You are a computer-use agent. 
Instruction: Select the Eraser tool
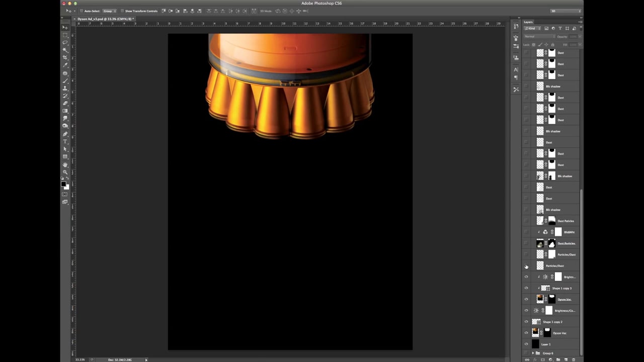(x=65, y=103)
